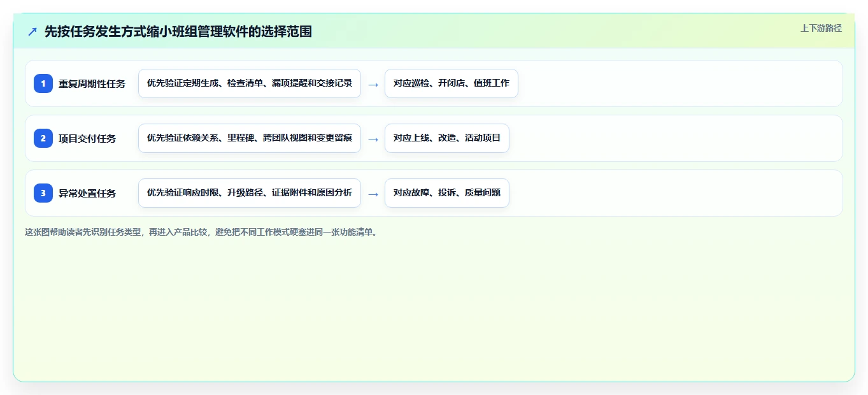Click the box 对应巡检、开闭店、值班工作
Viewport: 868px width, 395px height.
(452, 83)
